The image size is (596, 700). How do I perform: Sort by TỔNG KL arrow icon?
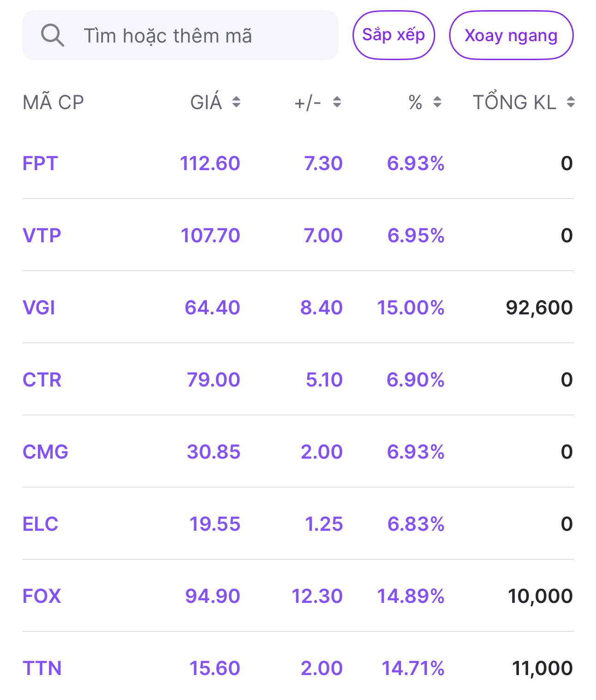click(x=571, y=102)
